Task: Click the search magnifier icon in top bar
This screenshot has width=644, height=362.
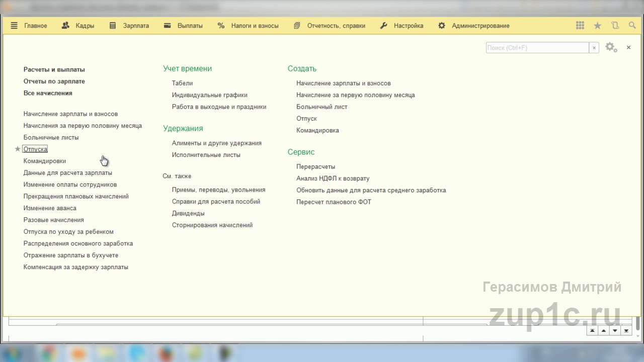Action: [632, 26]
